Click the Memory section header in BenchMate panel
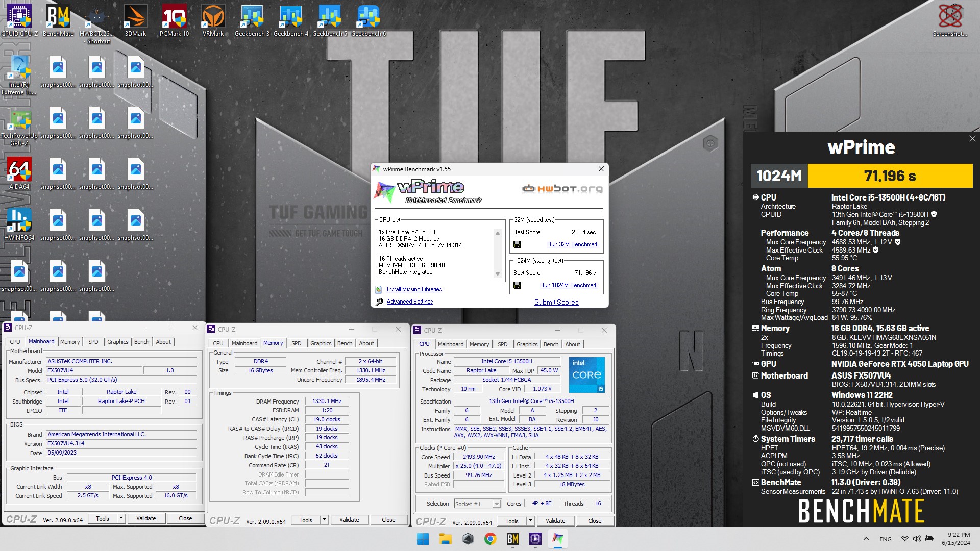Viewport: 980px width, 551px height. click(774, 329)
